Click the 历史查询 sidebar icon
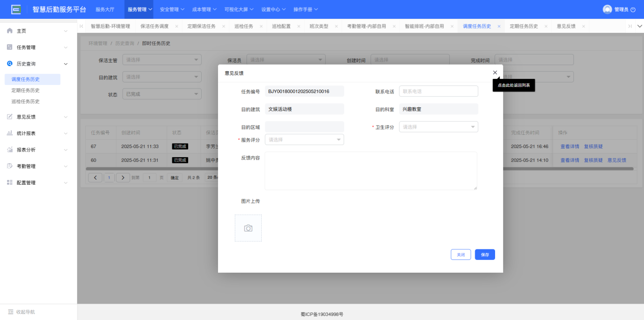Image resolution: width=644 pixels, height=320 pixels. (x=10, y=64)
